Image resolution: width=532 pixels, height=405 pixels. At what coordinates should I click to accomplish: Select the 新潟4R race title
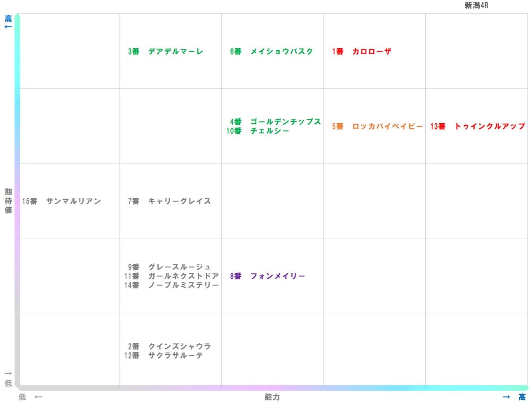(476, 5)
